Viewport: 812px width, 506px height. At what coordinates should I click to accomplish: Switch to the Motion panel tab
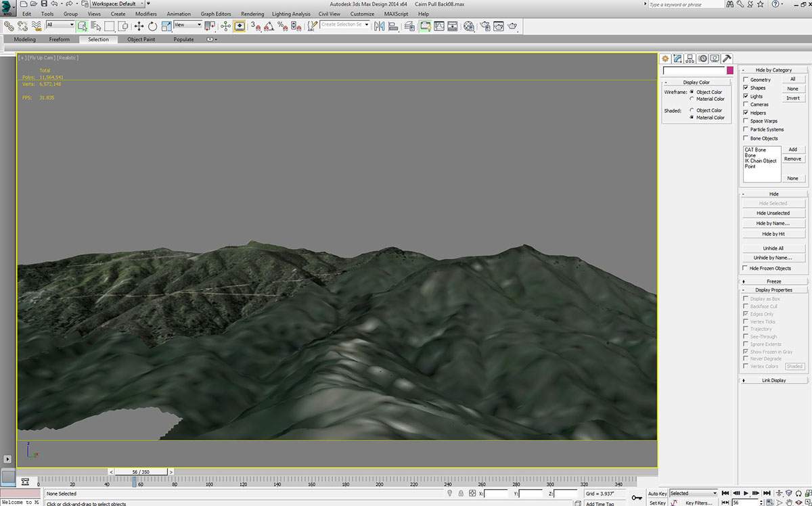pyautogui.click(x=702, y=59)
